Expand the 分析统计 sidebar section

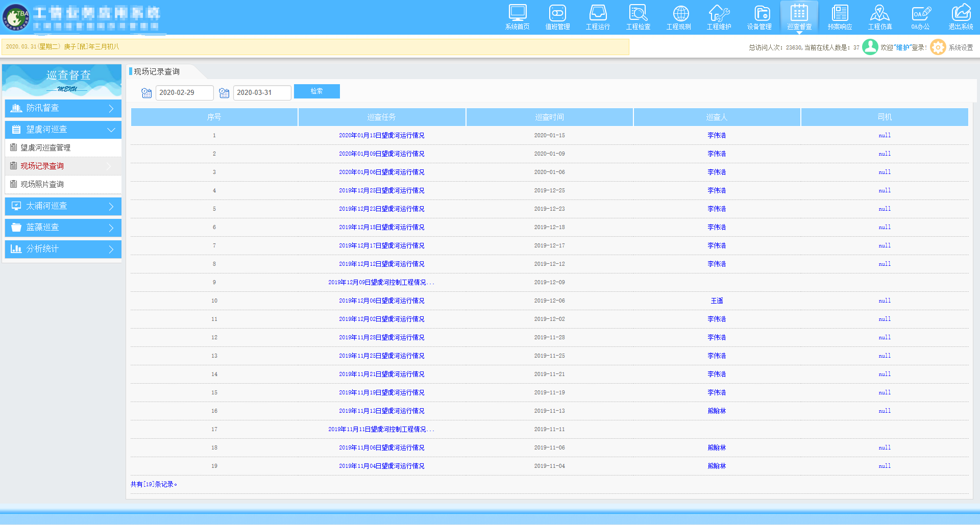[63, 249]
